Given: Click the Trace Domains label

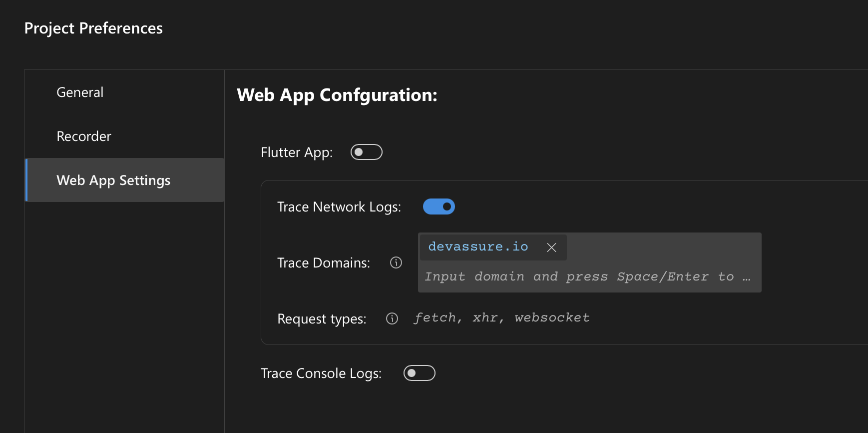Looking at the screenshot, I should tap(323, 263).
